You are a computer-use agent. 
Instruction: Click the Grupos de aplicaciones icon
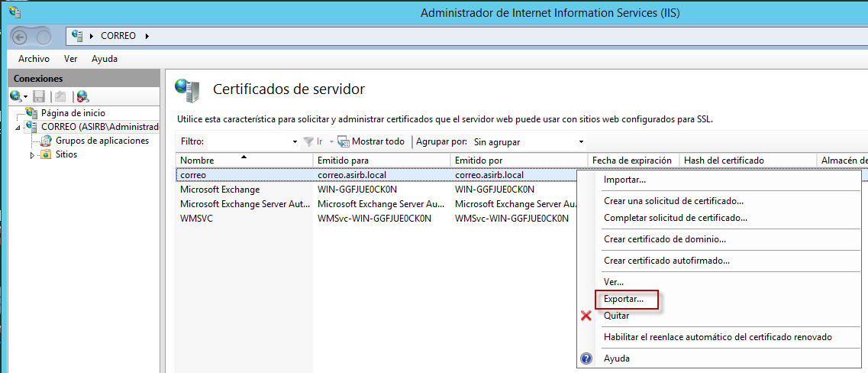click(47, 141)
